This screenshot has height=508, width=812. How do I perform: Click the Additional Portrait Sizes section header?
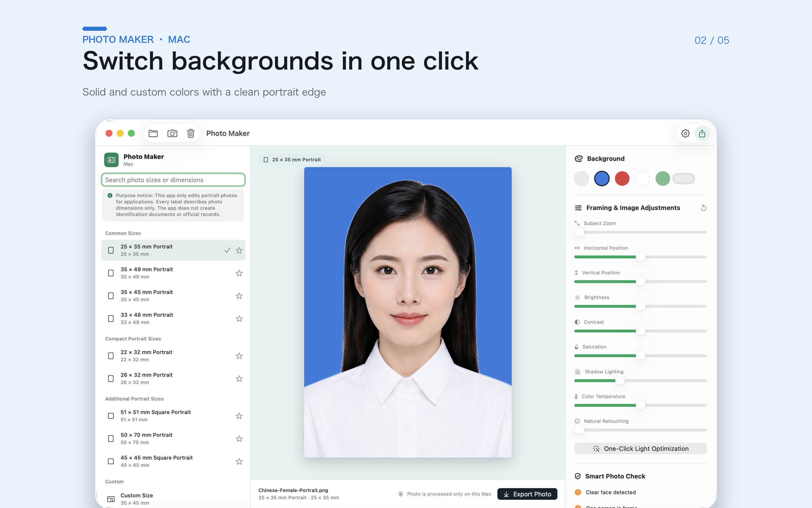coord(134,399)
